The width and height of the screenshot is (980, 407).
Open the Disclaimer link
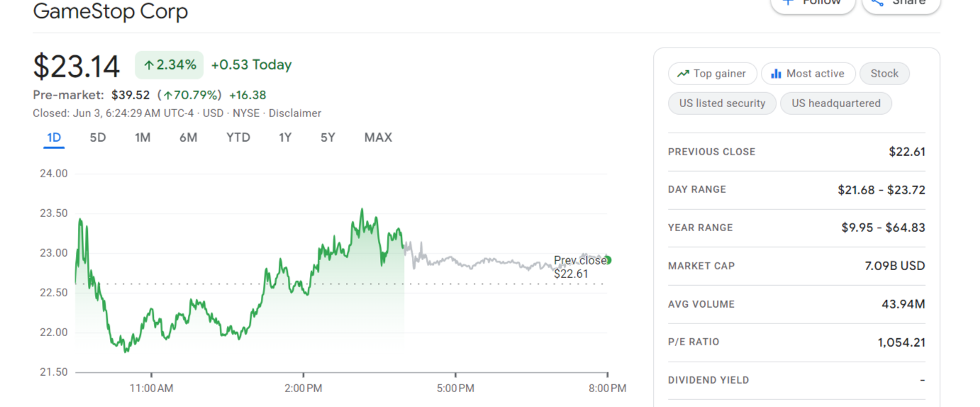point(295,113)
